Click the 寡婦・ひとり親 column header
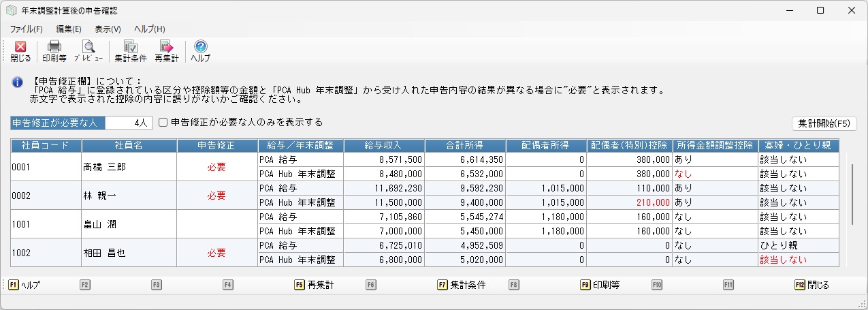 pyautogui.click(x=798, y=145)
